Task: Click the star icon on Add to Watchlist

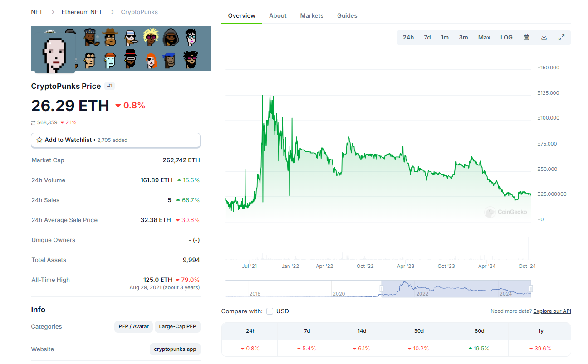Action: click(39, 140)
